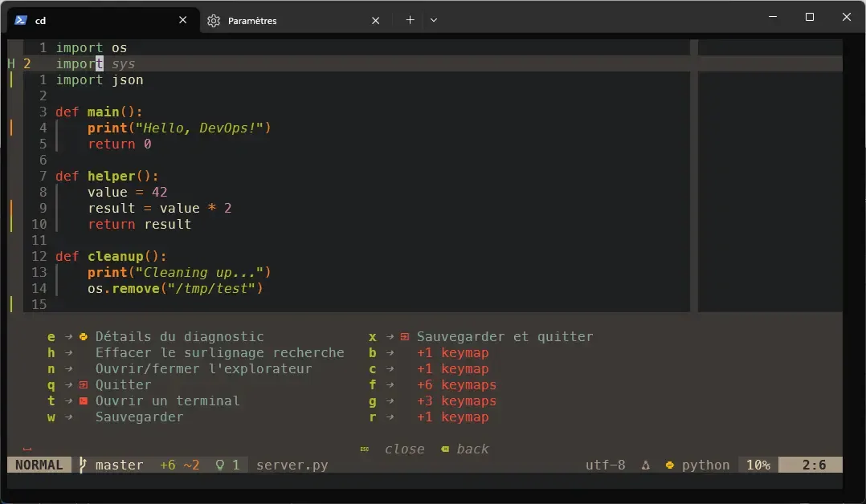This screenshot has width=866, height=504.
Task: Click the NORMAL mode indicator
Action: click(x=39, y=465)
